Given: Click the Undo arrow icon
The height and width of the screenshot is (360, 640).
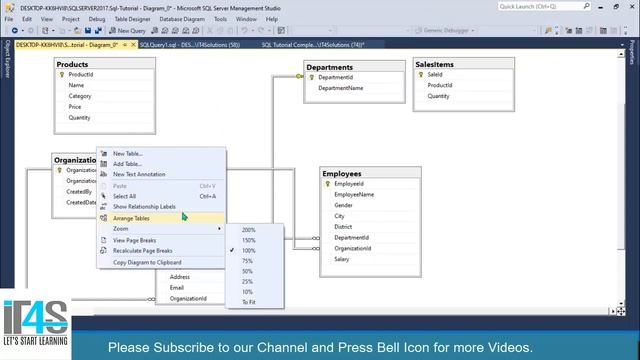Looking at the screenshot, I should point(244,31).
